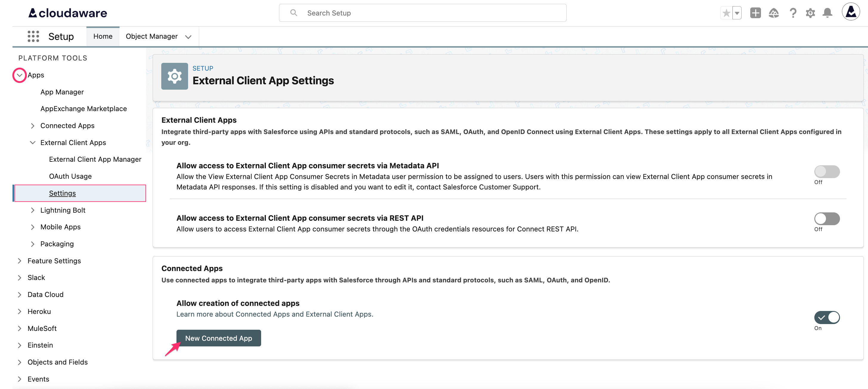Screen dimensions: 868x389
Task: Switch to the Home tab
Action: 103,36
